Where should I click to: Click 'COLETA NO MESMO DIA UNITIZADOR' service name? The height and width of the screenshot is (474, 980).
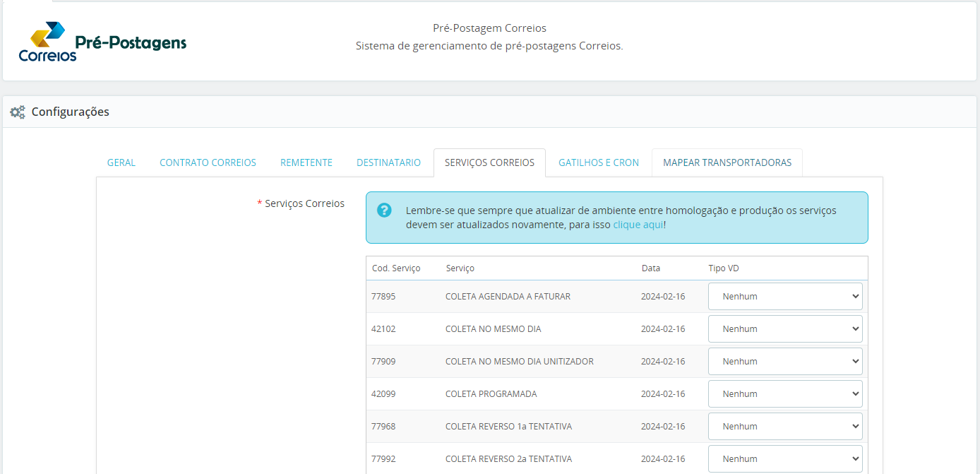pyautogui.click(x=520, y=362)
